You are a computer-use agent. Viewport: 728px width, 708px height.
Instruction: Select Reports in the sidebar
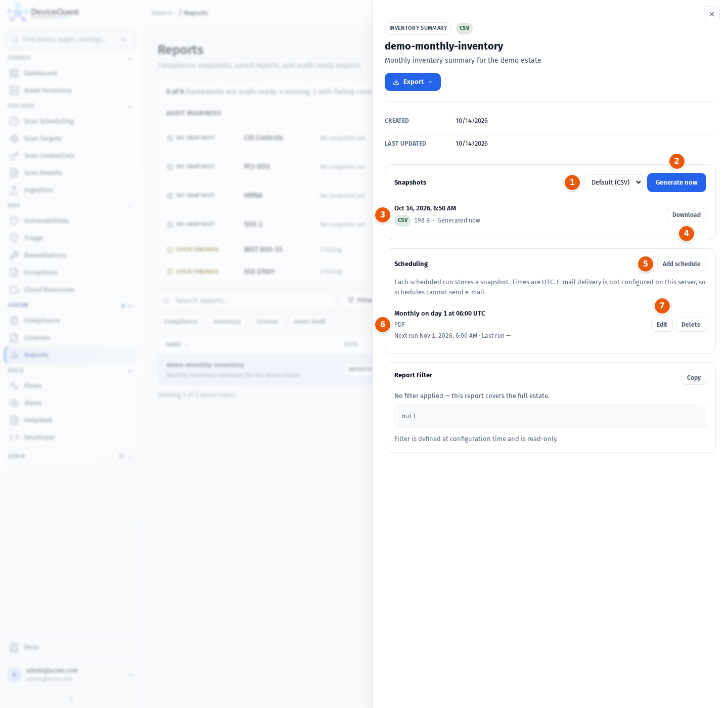70,355
